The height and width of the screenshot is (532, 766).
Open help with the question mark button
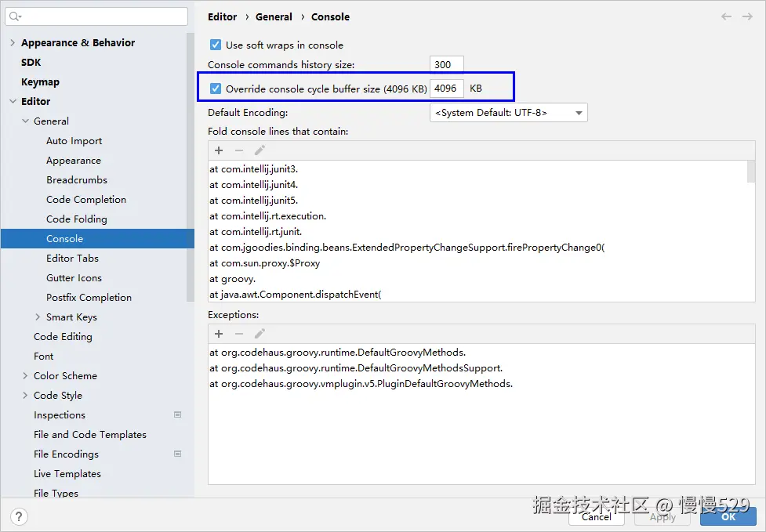point(19,516)
